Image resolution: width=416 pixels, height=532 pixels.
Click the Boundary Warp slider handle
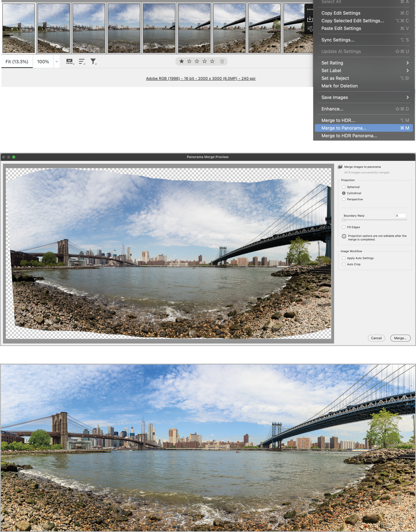coord(343,220)
